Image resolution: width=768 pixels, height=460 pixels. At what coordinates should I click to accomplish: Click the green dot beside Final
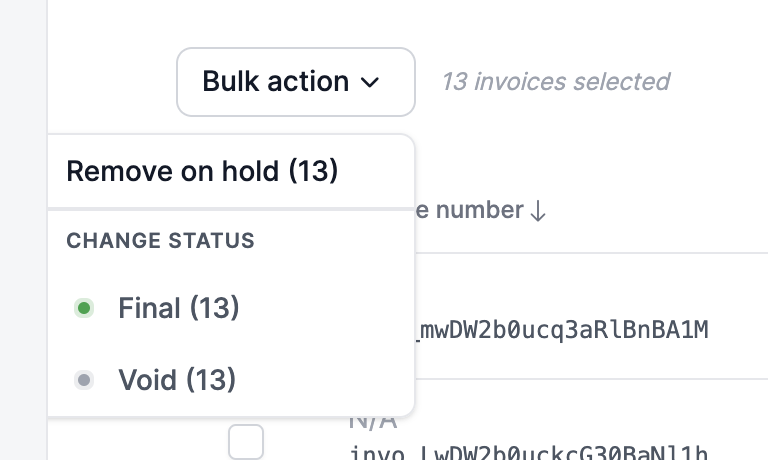[85, 308]
